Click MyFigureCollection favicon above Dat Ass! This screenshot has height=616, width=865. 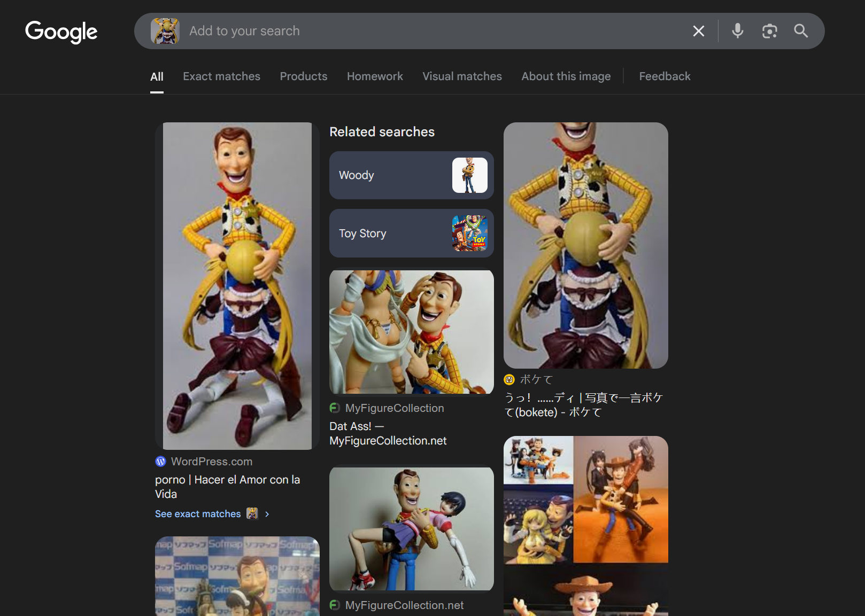tap(335, 408)
